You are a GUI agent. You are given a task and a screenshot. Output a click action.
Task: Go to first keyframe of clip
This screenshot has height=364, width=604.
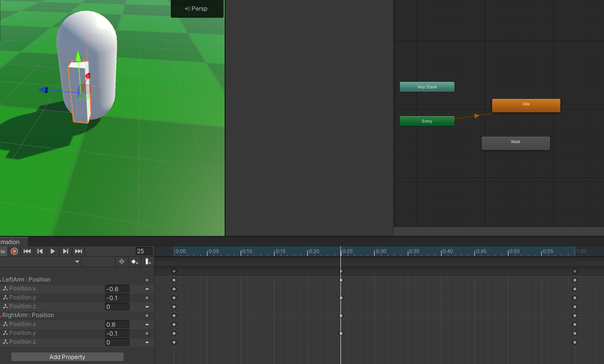click(27, 251)
